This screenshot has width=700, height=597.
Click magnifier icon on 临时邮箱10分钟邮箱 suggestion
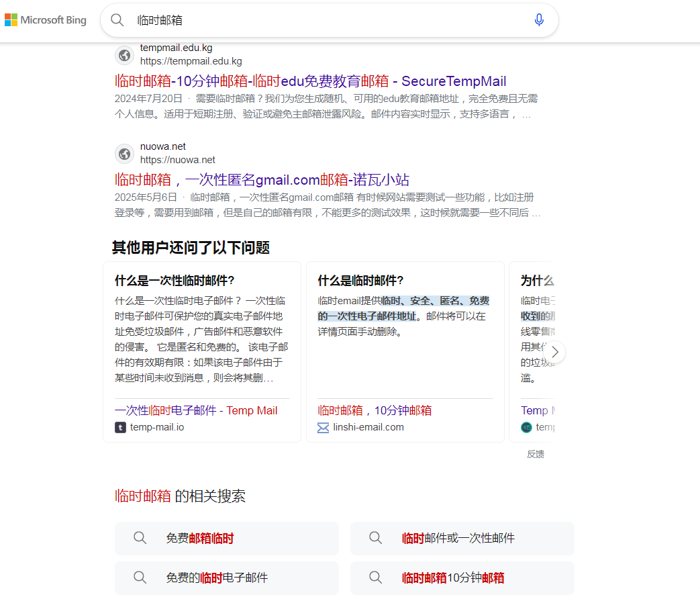[x=375, y=578]
